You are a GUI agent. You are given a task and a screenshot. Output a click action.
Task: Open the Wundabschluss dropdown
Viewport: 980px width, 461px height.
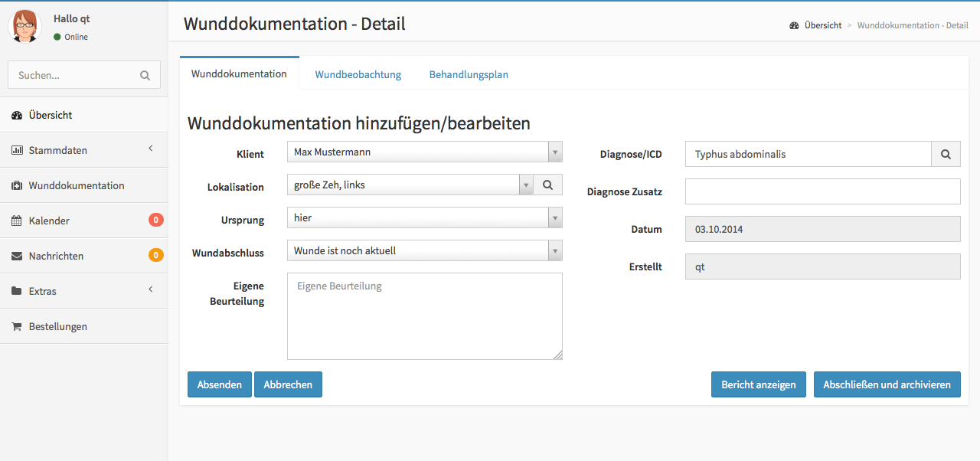click(425, 250)
